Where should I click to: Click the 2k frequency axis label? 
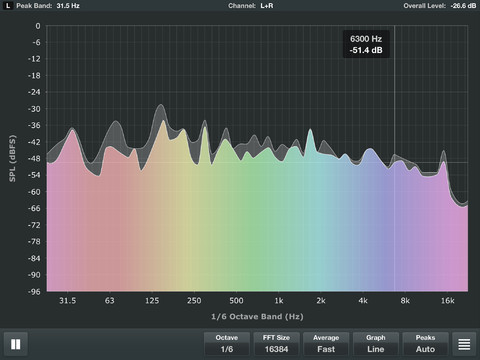click(321, 301)
